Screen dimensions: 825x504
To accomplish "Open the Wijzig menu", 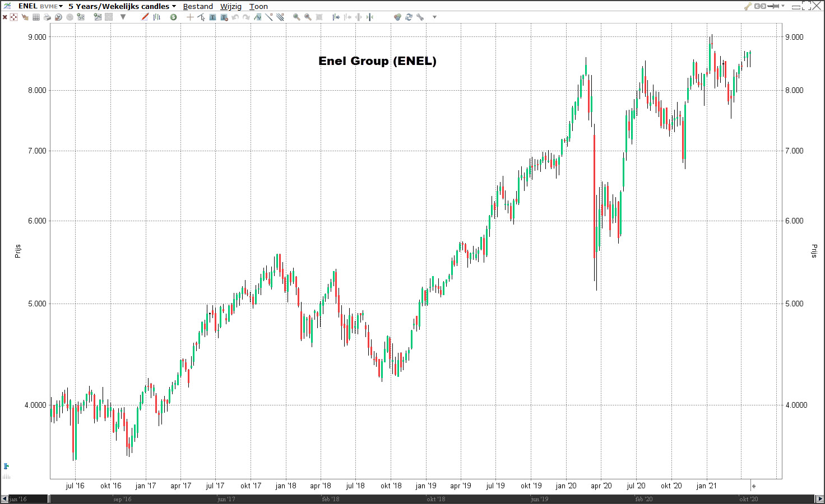I will click(x=231, y=6).
